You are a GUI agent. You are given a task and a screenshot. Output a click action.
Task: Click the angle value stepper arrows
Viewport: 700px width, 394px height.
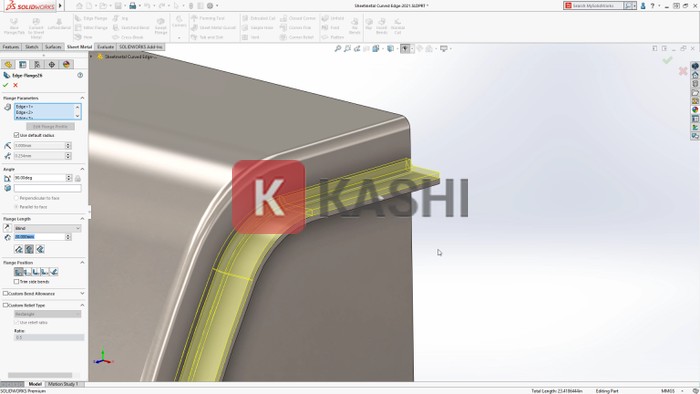tap(68, 178)
